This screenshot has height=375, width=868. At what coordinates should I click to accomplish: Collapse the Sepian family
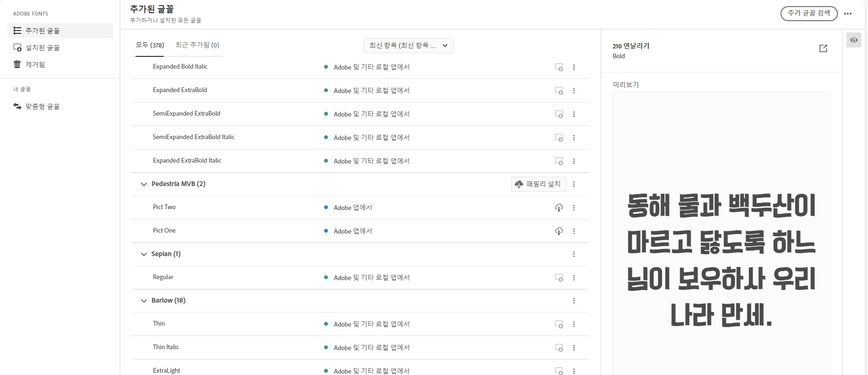click(x=144, y=254)
